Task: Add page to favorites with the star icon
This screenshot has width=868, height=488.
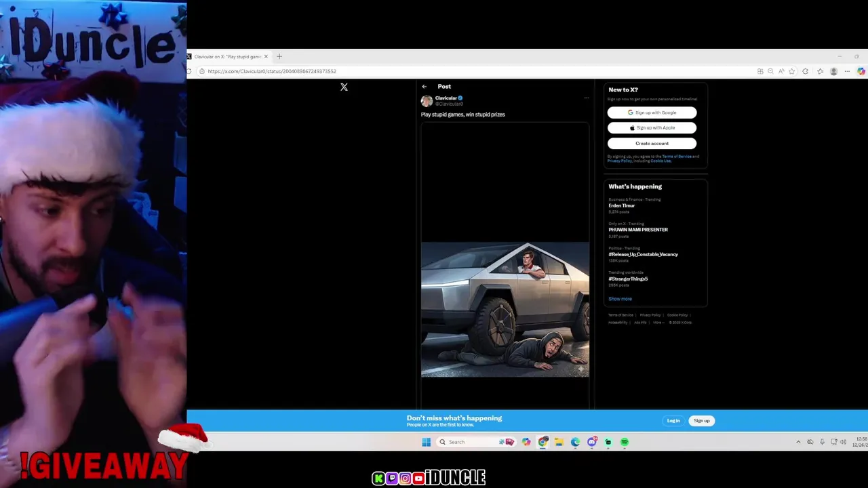Action: [x=791, y=71]
